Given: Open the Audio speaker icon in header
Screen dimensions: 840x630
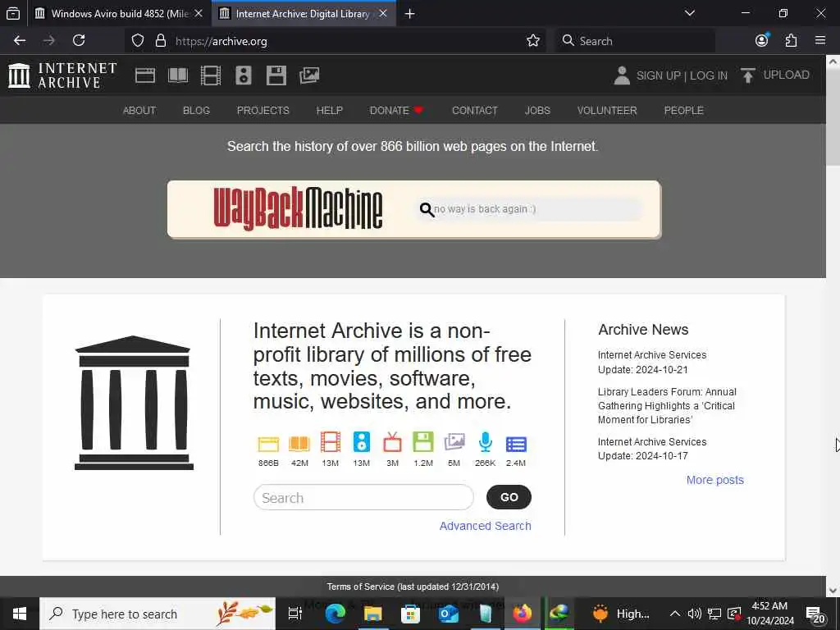Looking at the screenshot, I should point(243,75).
